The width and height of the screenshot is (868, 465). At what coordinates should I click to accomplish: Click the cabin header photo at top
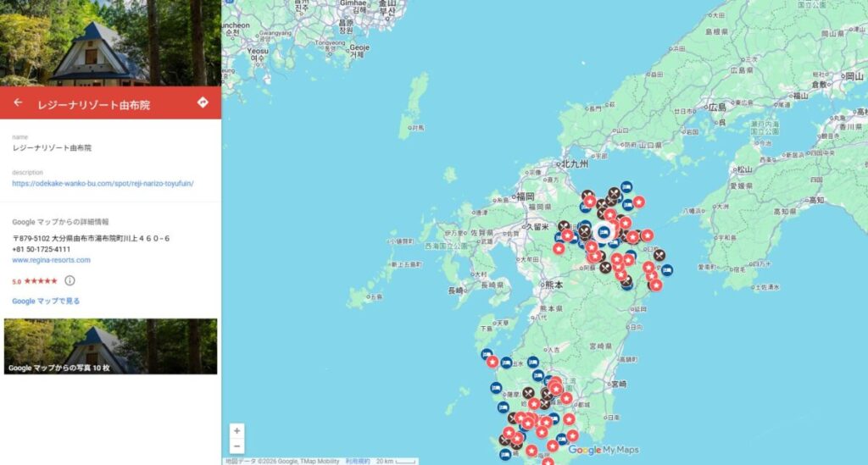pos(110,42)
